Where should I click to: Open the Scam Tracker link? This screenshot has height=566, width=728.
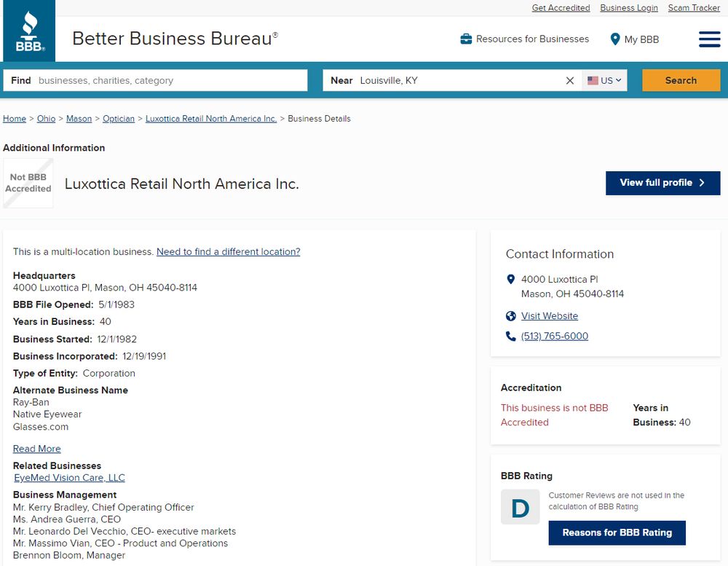pyautogui.click(x=694, y=8)
